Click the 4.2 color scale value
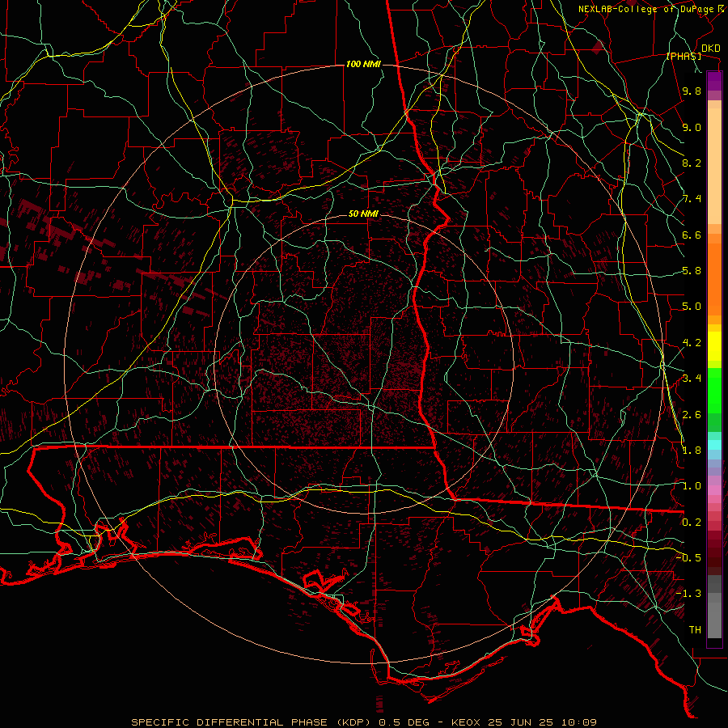728x728 pixels. (692, 343)
